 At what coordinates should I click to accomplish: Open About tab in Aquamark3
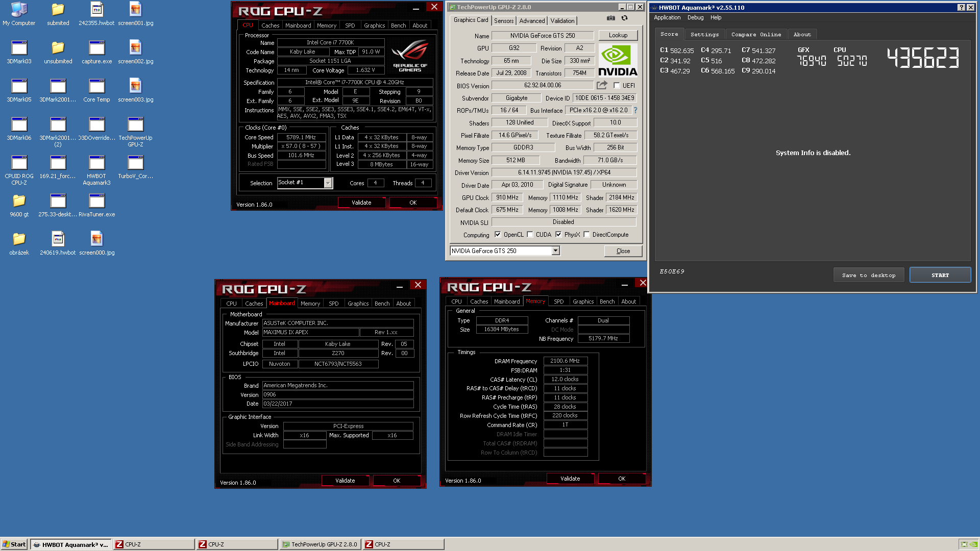802,34
